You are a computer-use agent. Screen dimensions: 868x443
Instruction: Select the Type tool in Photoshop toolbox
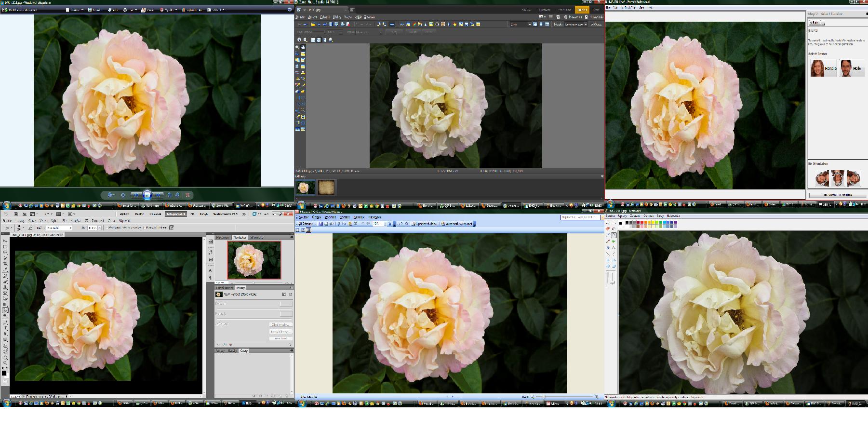pos(5,328)
